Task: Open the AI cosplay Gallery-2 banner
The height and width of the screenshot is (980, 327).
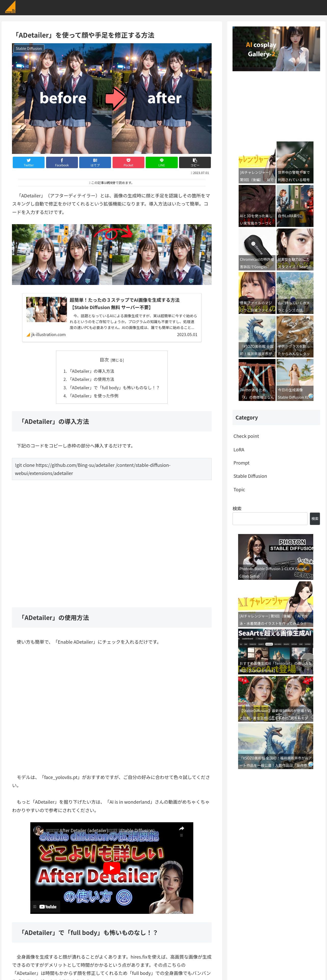Action: [276, 49]
